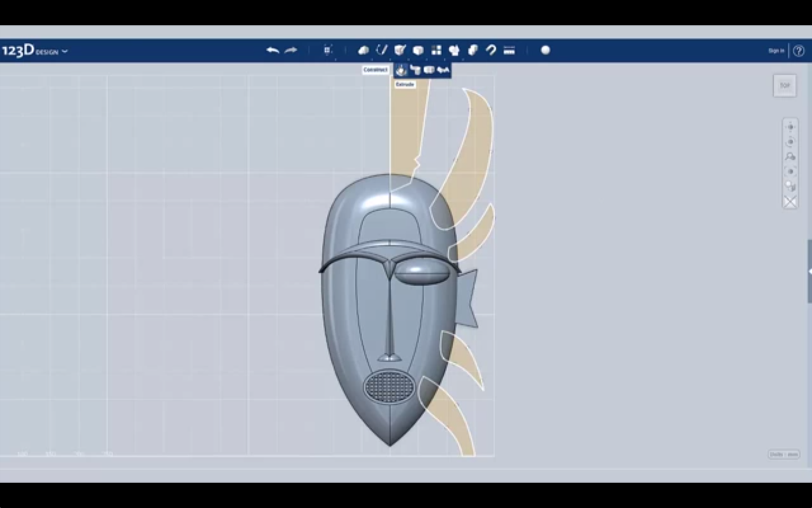
Task: Select the Snap tool
Action: click(491, 50)
